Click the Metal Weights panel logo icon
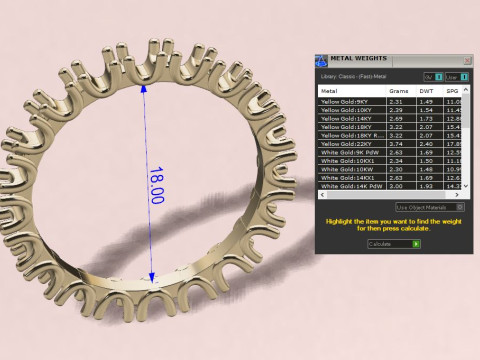Screen dimensions: 480x360 click(x=321, y=61)
